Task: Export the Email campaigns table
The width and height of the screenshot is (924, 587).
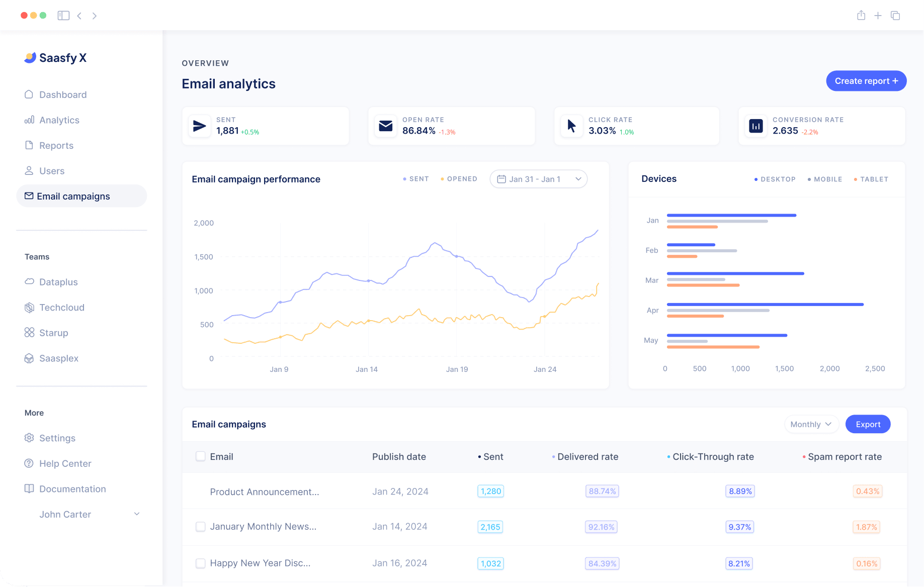Action: coord(867,424)
